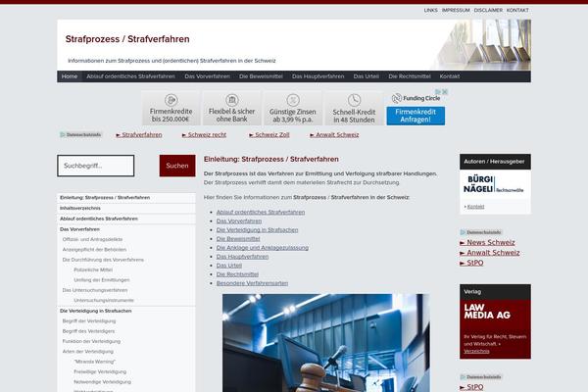Image resolution: width=588 pixels, height=392 pixels.
Task: Click the LINKS top link
Action: (430, 10)
